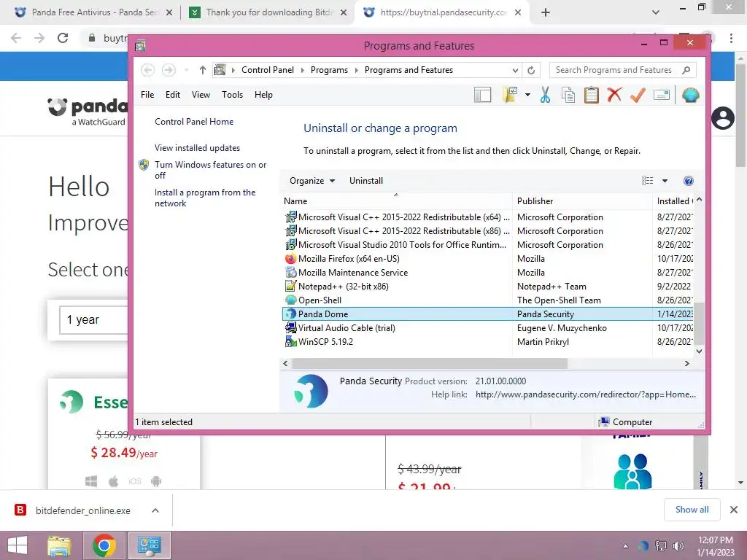Expand bitdefender_online.exe download options chevron
Image resolution: width=747 pixels, height=560 pixels.
click(155, 510)
